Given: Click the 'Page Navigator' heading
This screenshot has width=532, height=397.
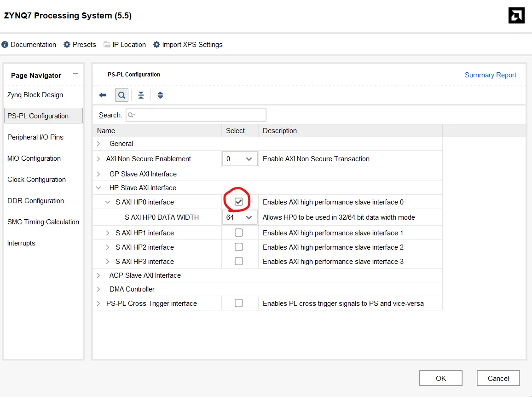Looking at the screenshot, I should tap(36, 76).
